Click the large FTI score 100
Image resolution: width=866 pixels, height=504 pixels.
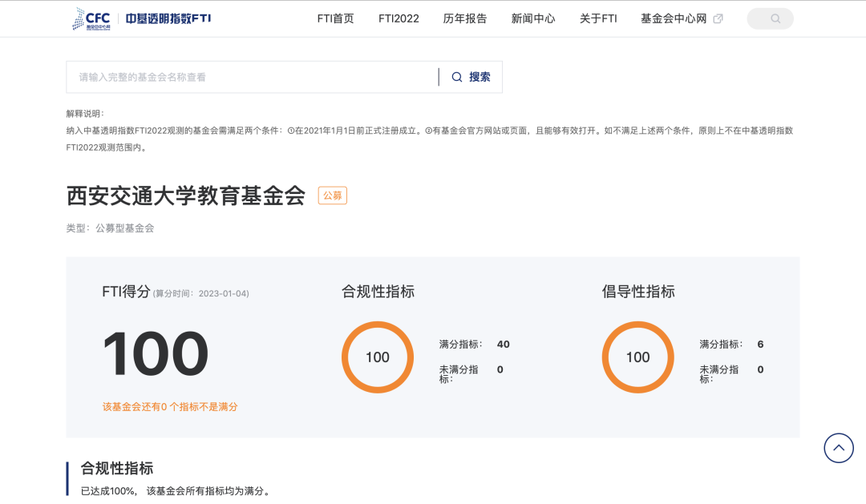tap(156, 354)
